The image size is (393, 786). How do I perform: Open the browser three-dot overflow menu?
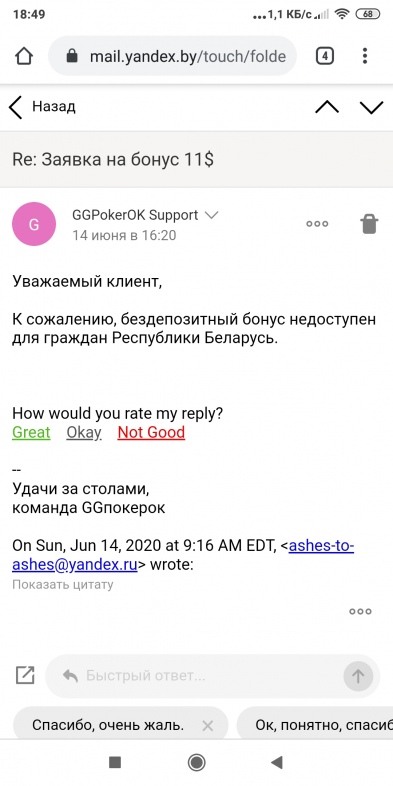(365, 56)
